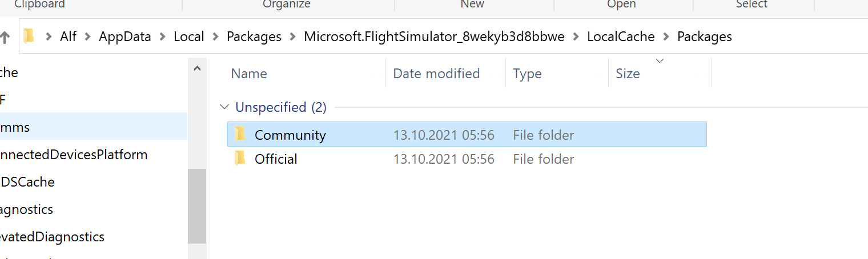This screenshot has width=868, height=259.
Task: Sort files by Size column
Action: [628, 74]
